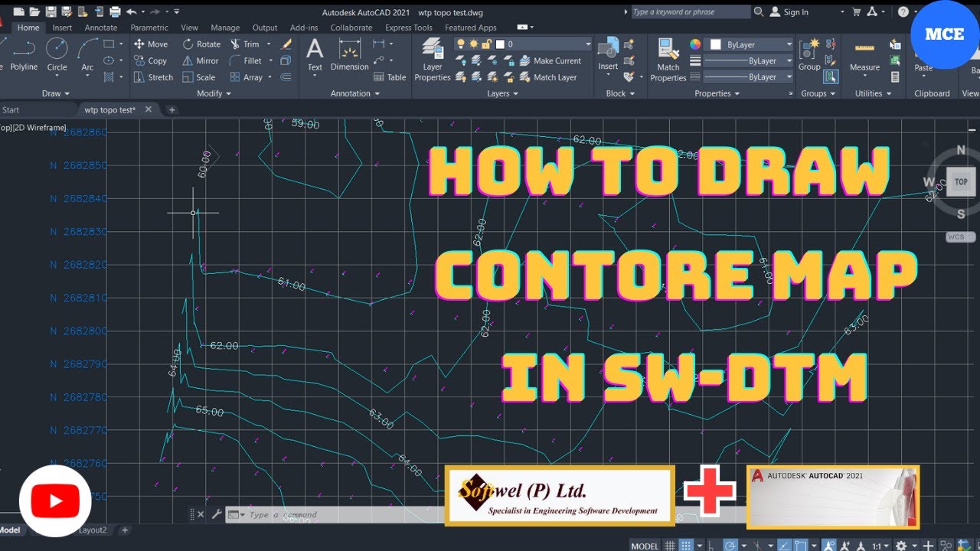Toggle drawing grid display in status bar
The height and width of the screenshot is (551, 980).
click(670, 546)
